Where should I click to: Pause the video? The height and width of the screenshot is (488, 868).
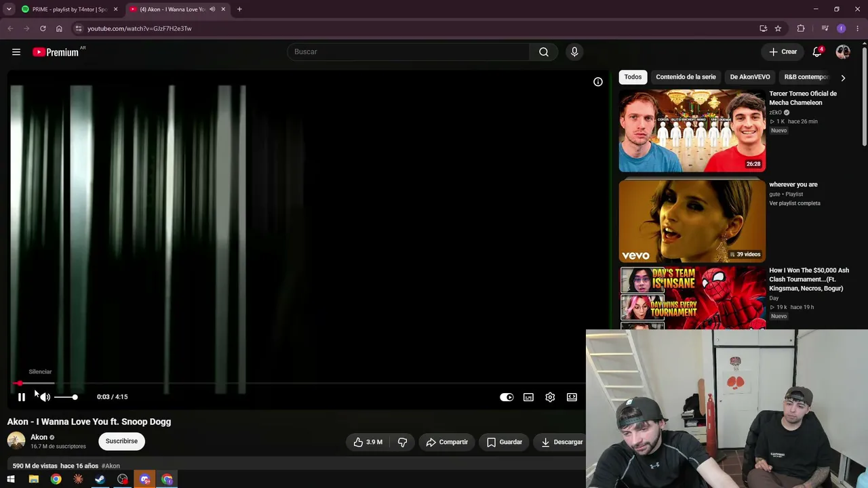pyautogui.click(x=22, y=397)
